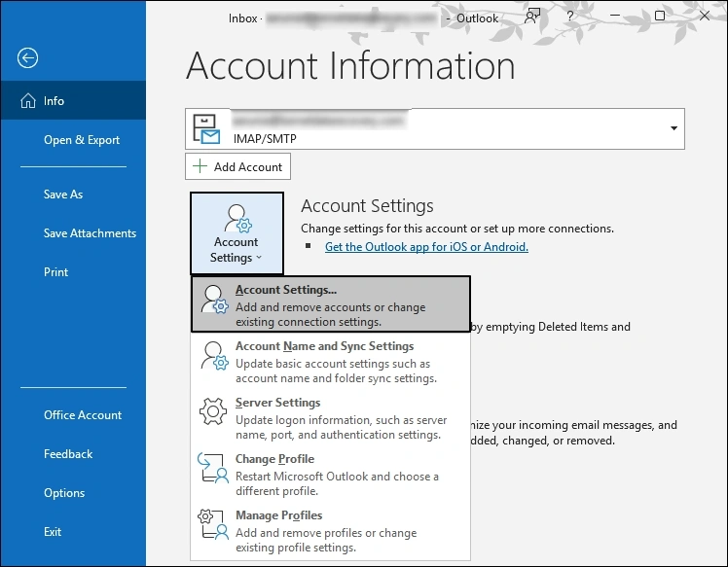
Task: Click the Change Profile swap icon
Action: 213,468
